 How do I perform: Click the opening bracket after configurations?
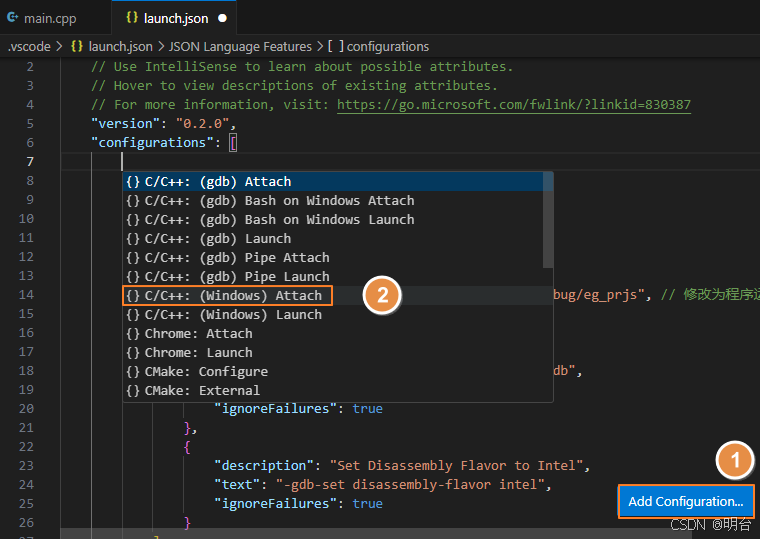(x=233, y=143)
